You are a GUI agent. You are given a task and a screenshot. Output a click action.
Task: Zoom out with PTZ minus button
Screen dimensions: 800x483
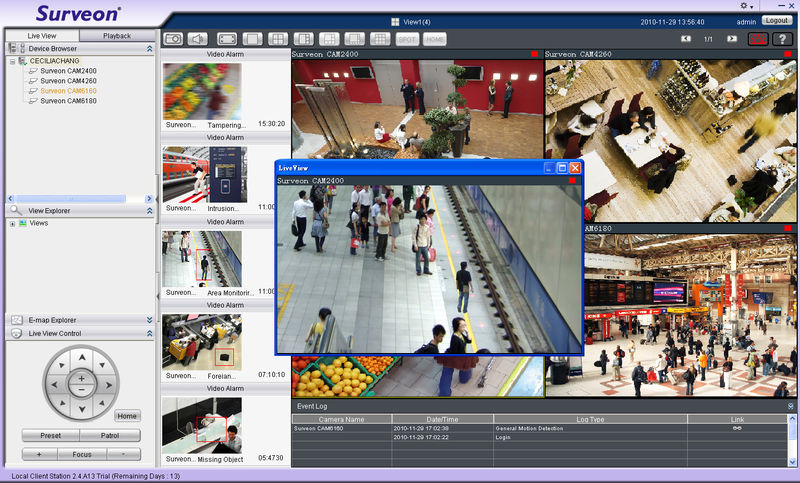[x=81, y=390]
